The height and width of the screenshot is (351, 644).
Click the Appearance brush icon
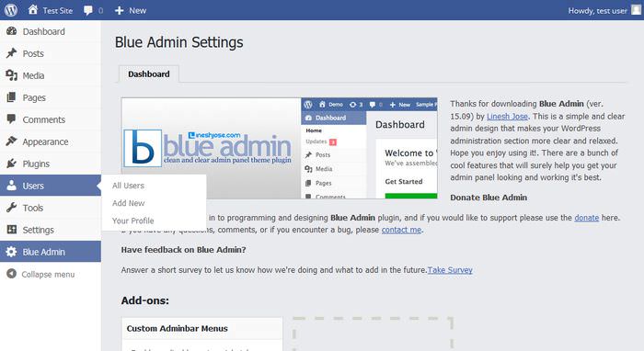point(11,142)
